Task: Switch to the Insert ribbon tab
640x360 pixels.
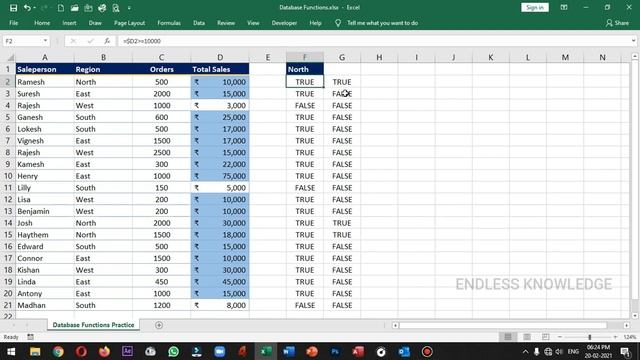Action: pos(69,23)
